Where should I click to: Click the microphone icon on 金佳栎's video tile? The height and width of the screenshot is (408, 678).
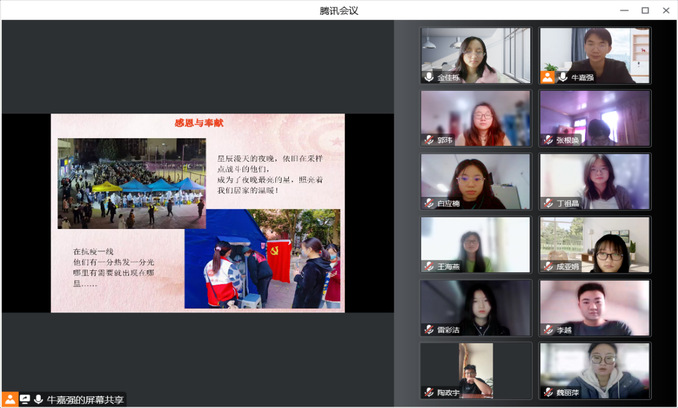pos(429,77)
